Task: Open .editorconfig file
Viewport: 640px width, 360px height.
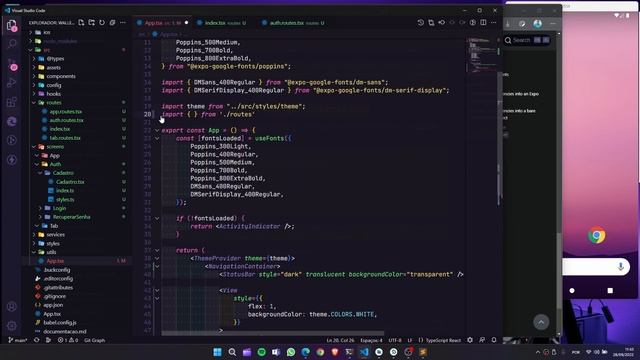Action: [x=58, y=279]
